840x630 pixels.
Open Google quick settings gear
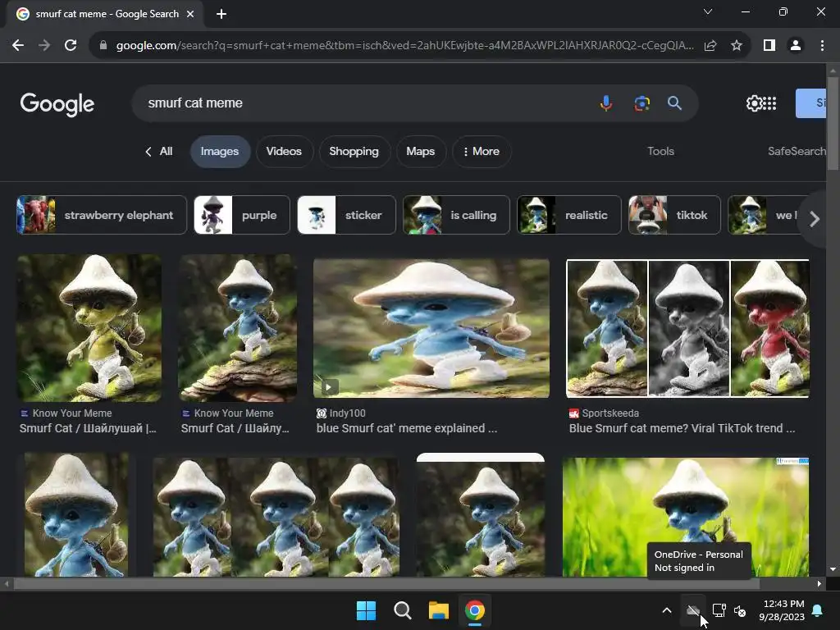coord(754,103)
